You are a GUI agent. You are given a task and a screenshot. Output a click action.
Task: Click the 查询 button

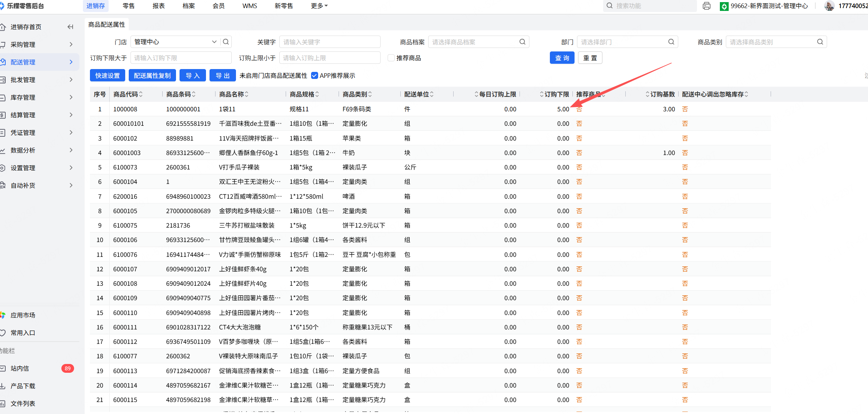click(562, 58)
